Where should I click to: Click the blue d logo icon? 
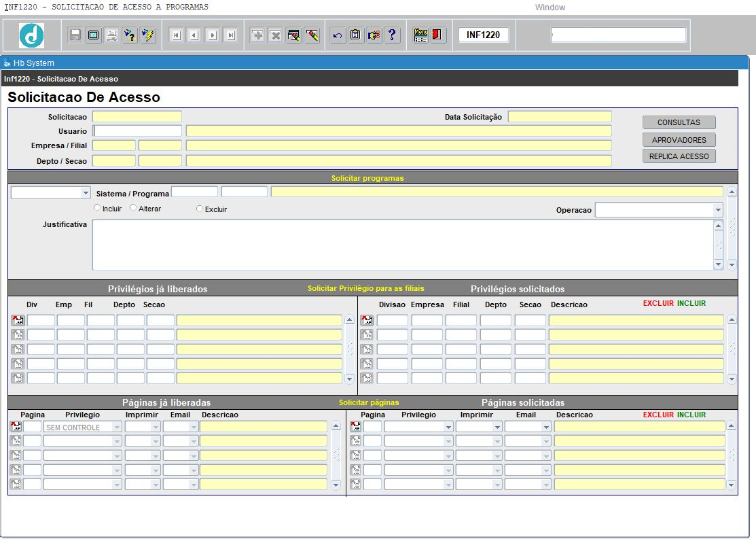point(31,35)
